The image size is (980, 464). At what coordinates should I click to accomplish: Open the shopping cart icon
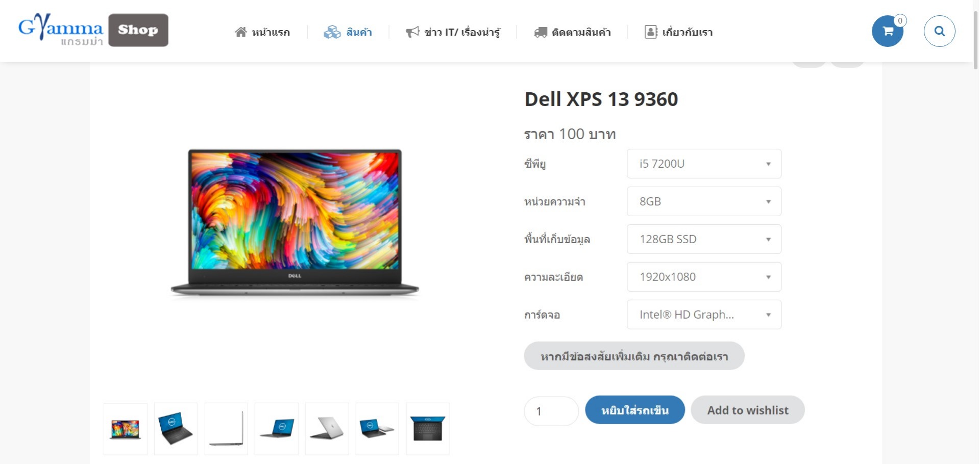click(x=888, y=31)
